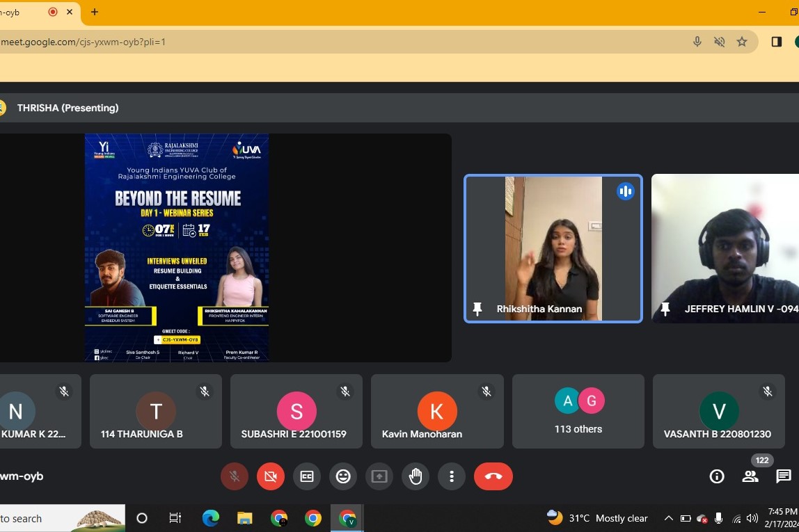Open the weather widget showing 31°C

coord(596,518)
